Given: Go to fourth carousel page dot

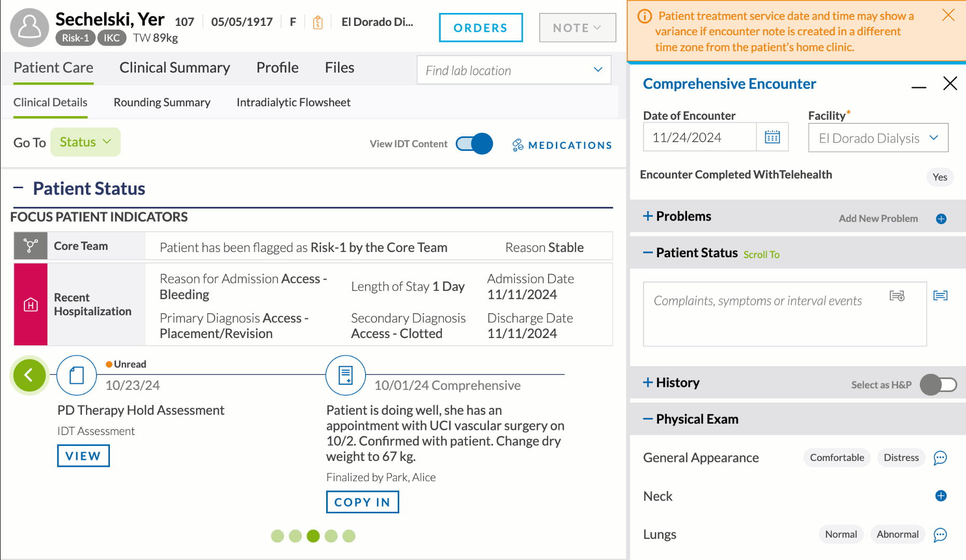Looking at the screenshot, I should pyautogui.click(x=331, y=536).
